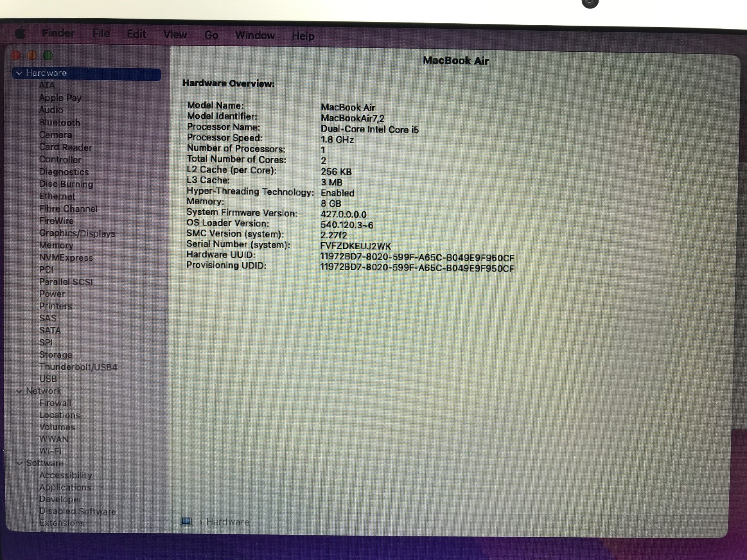Select Wi-Fi in the sidebar
The width and height of the screenshot is (747, 560).
point(50,451)
